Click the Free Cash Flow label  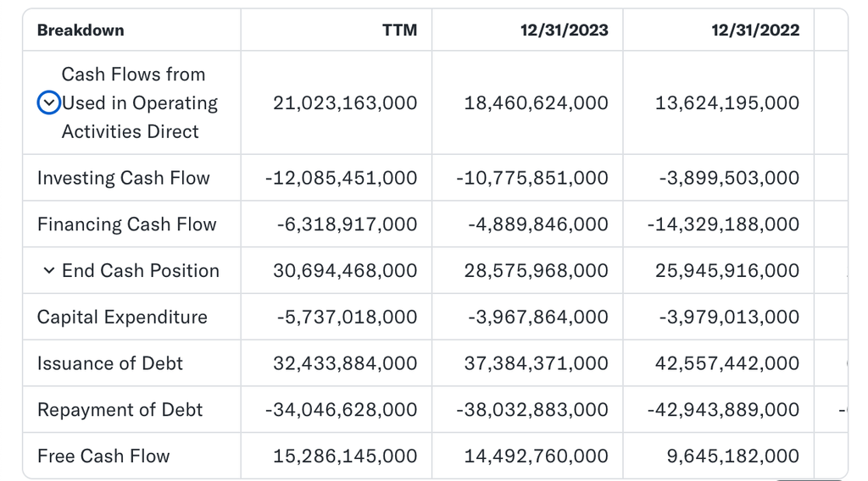coord(103,456)
